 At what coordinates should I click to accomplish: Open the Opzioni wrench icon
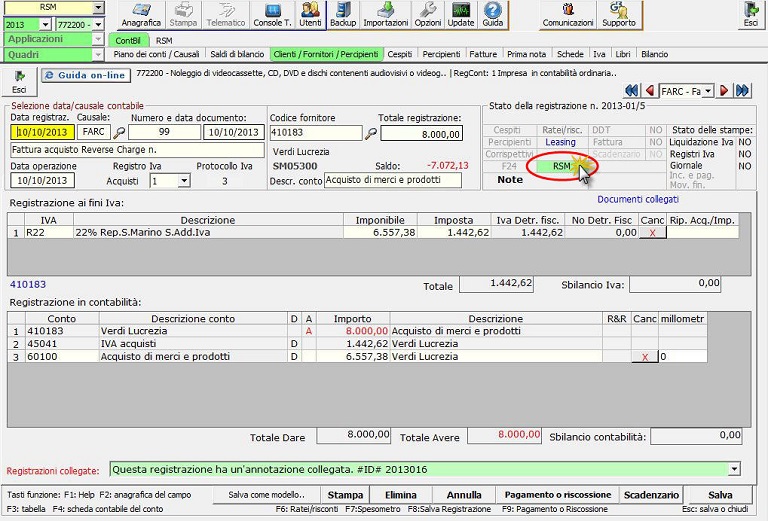coord(428,15)
